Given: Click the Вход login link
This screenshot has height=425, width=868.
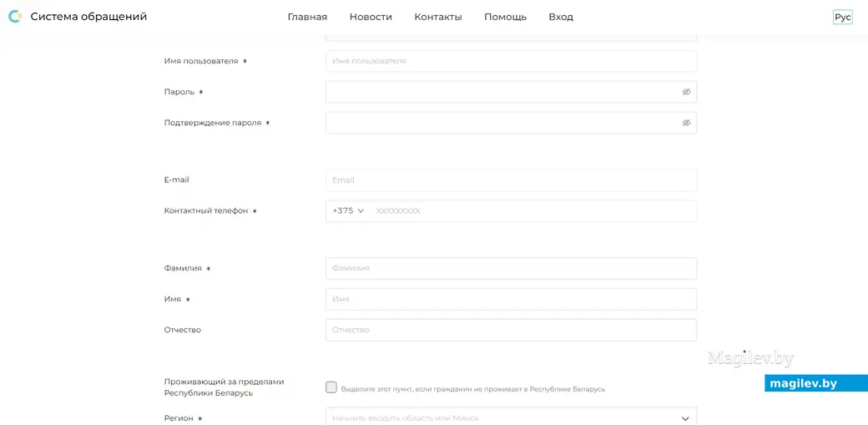Looking at the screenshot, I should (561, 18).
